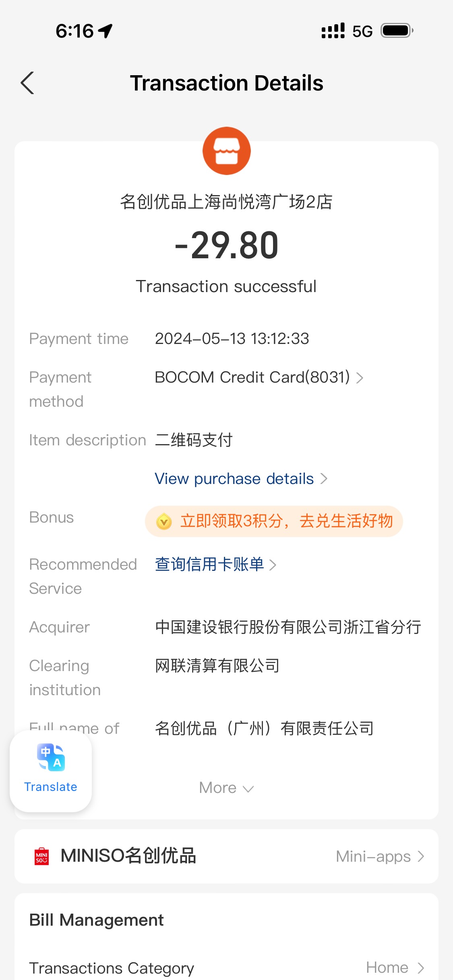Tap chevron beside 查询信用卡账单
453x980 pixels.
[273, 565]
